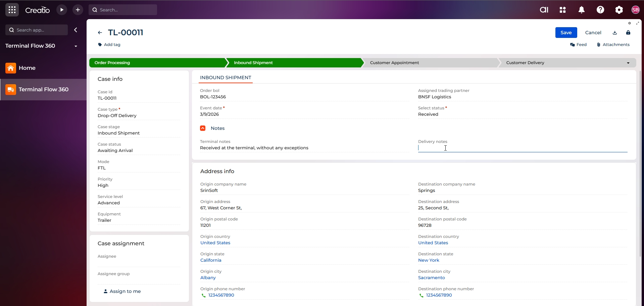The image size is (644, 306).
Task: Switch to the Inbound Shipment tab
Action: pos(226,78)
